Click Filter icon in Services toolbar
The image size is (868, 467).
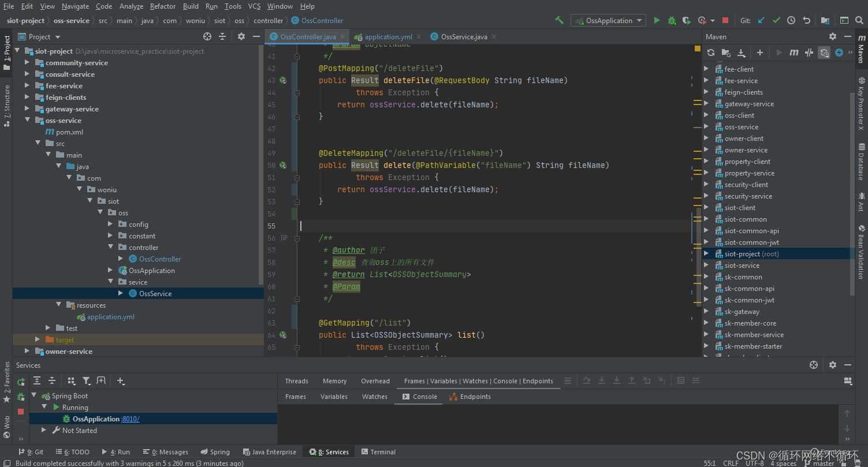pyautogui.click(x=86, y=381)
